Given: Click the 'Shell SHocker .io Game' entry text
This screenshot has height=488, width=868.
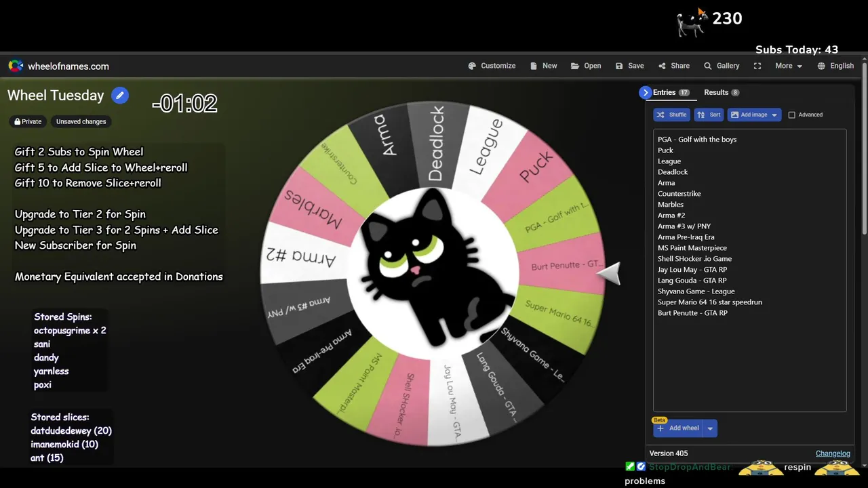Looking at the screenshot, I should 694,259.
